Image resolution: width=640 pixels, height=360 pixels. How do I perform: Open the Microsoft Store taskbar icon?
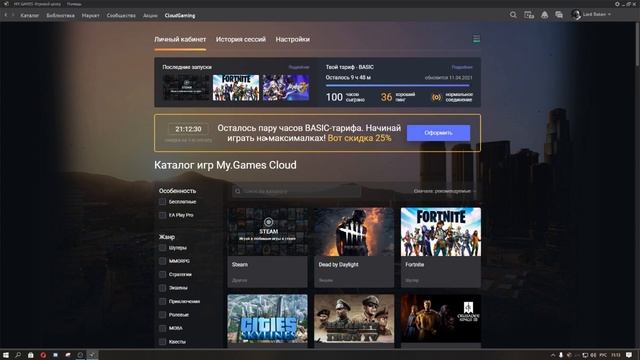[x=31, y=355]
